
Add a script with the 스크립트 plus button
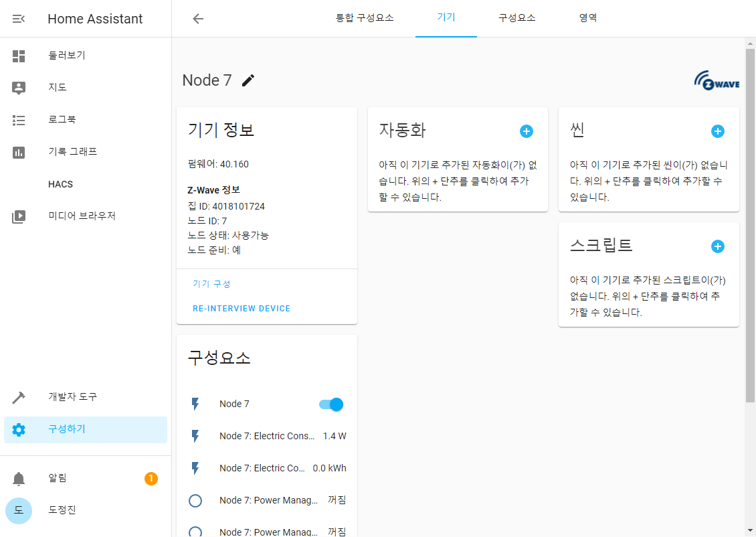point(717,246)
